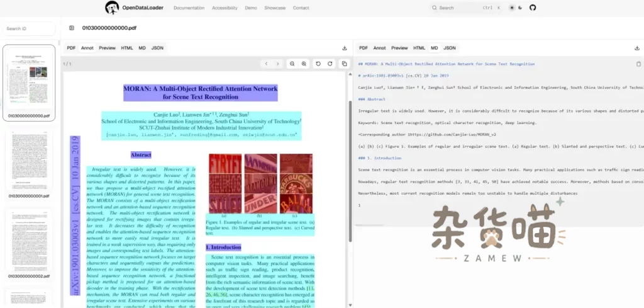The width and height of the screenshot is (644, 308).
Task: Click the highlighted authors and affiliation block
Action: tap(201, 125)
